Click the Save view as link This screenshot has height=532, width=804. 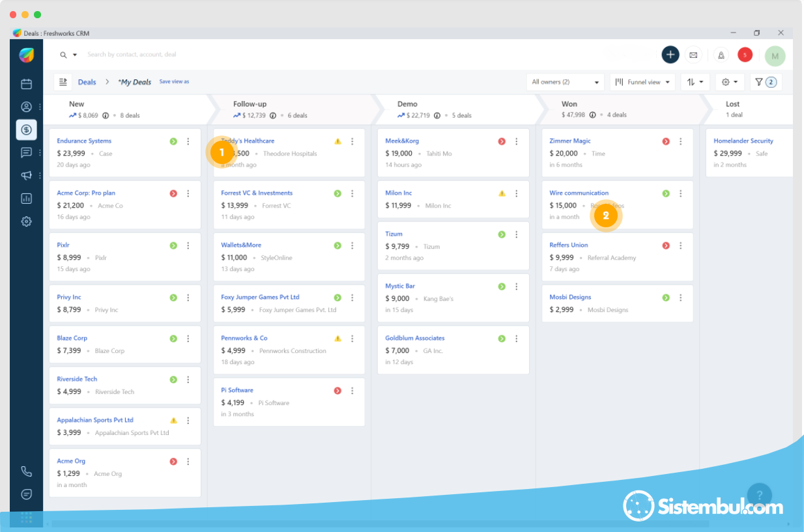pyautogui.click(x=174, y=82)
